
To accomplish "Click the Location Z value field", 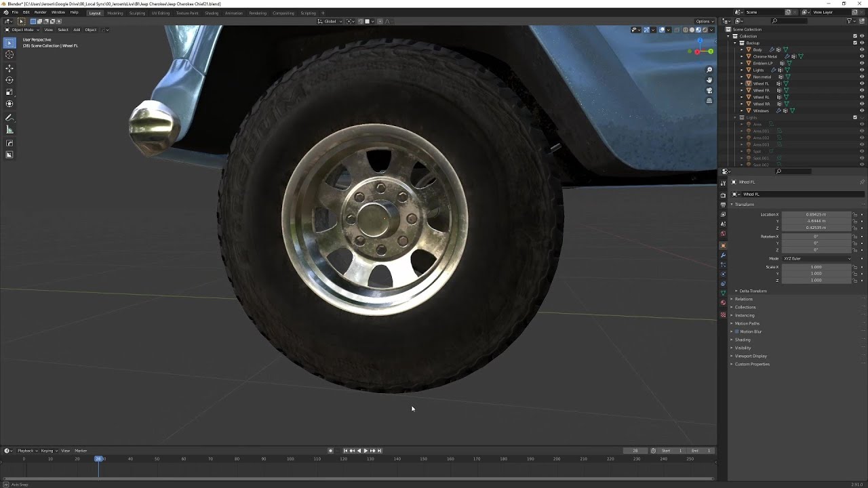I will coord(816,228).
